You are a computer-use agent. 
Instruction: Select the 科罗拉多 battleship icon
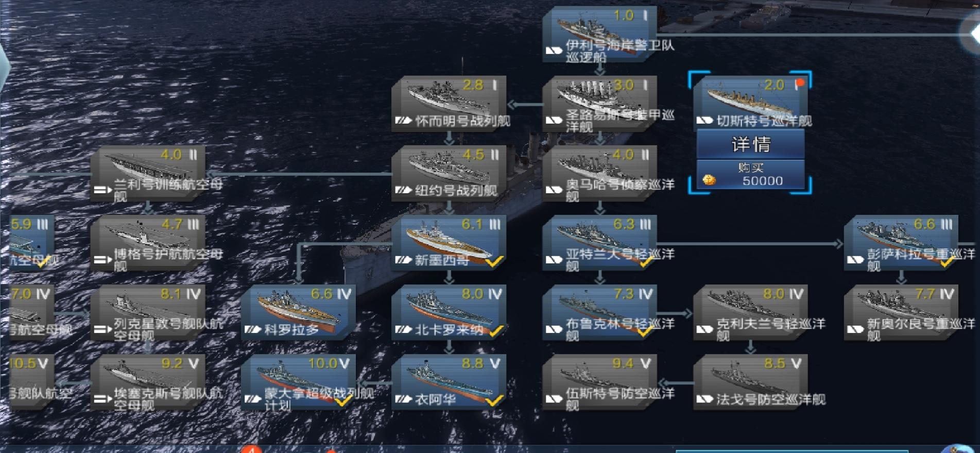click(298, 313)
